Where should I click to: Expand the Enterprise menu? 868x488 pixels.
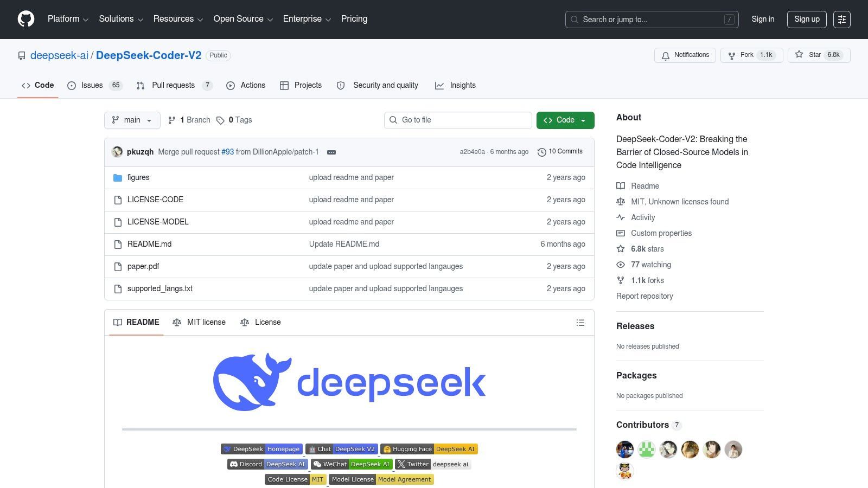tap(307, 19)
